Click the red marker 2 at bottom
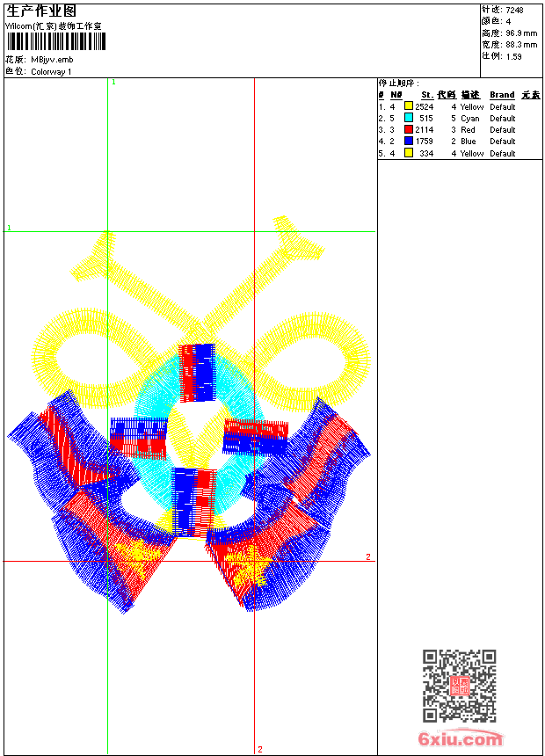 pyautogui.click(x=260, y=749)
